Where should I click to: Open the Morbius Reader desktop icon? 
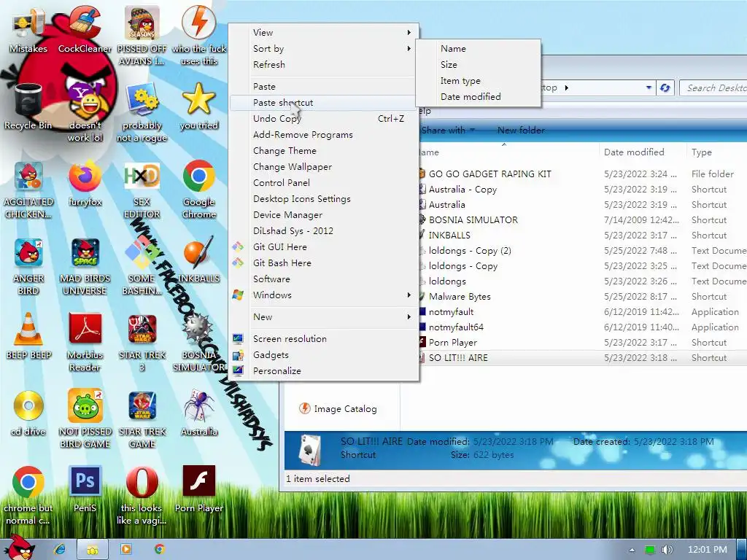[85, 342]
